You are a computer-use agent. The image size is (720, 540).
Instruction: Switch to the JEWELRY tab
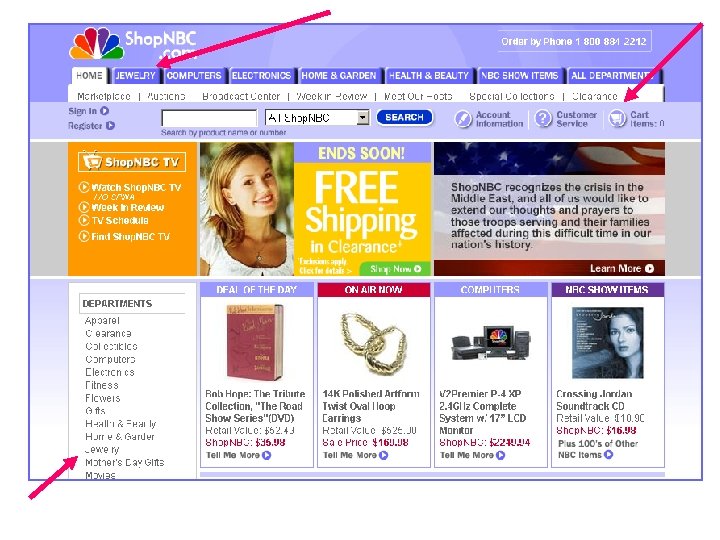[x=135, y=76]
